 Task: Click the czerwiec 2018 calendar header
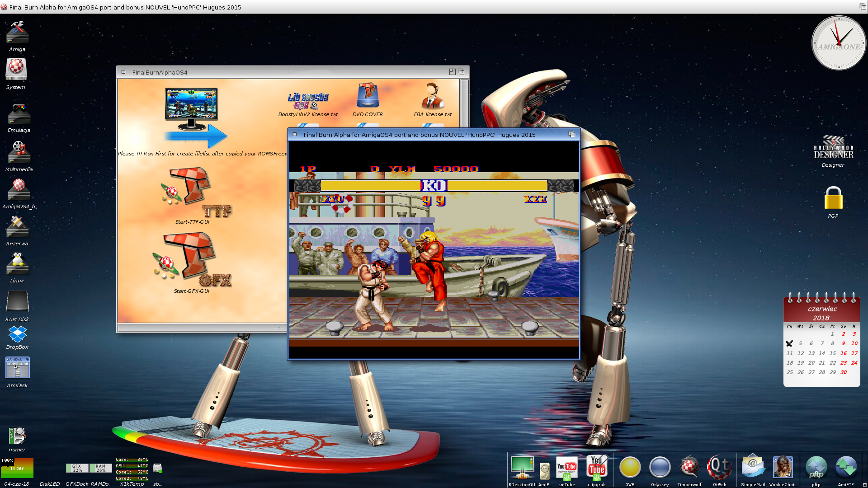(x=822, y=313)
